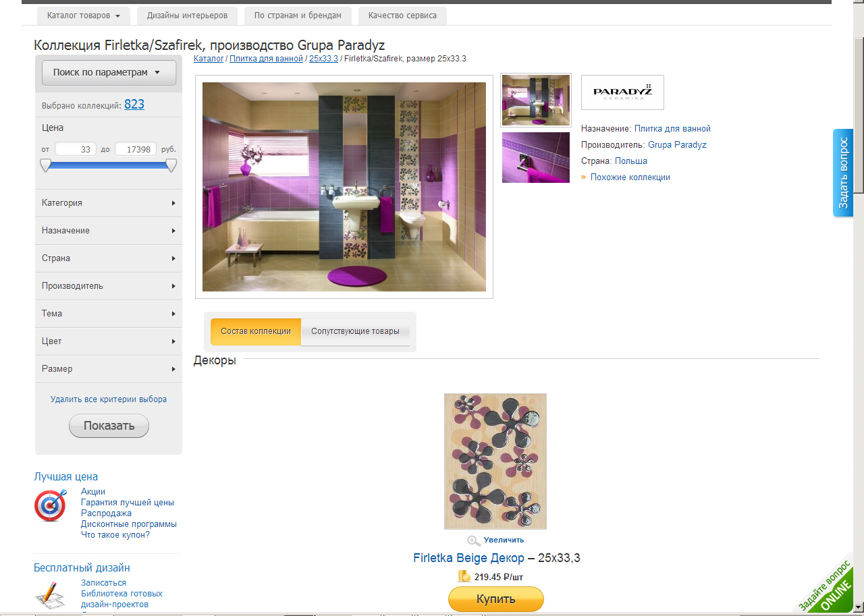This screenshot has width=864, height=616.
Task: Click the Grupa Paradyz manufacturer link
Action: 677,145
